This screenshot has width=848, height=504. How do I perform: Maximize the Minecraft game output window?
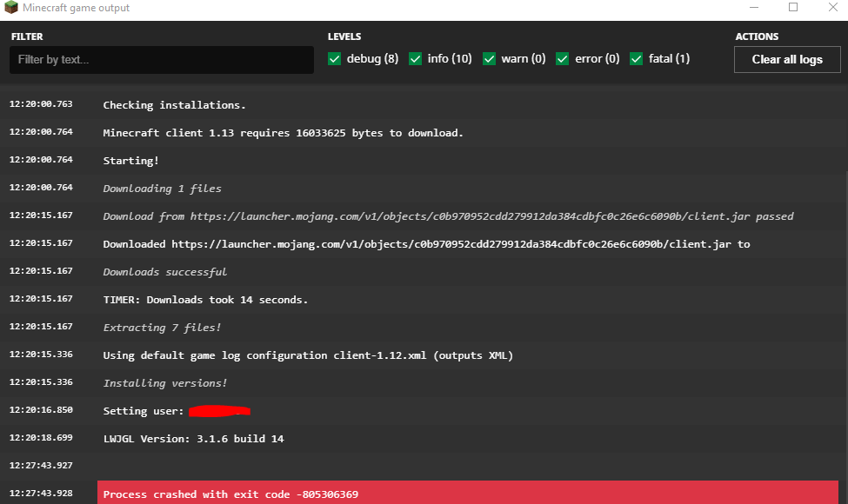click(x=793, y=8)
